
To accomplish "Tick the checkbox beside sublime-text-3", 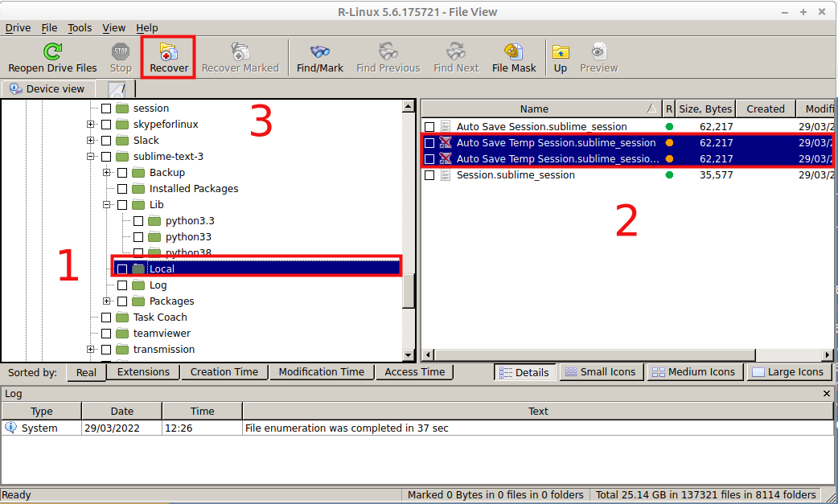I will point(106,156).
